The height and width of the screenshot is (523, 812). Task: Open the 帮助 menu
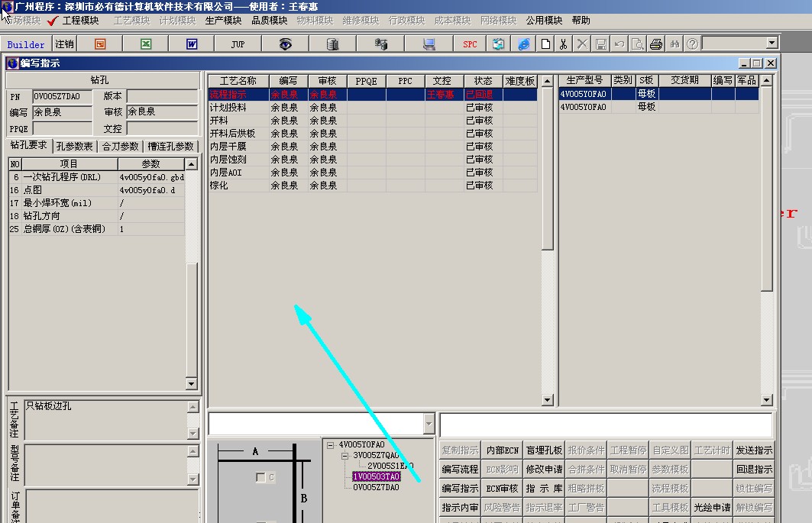(x=581, y=20)
